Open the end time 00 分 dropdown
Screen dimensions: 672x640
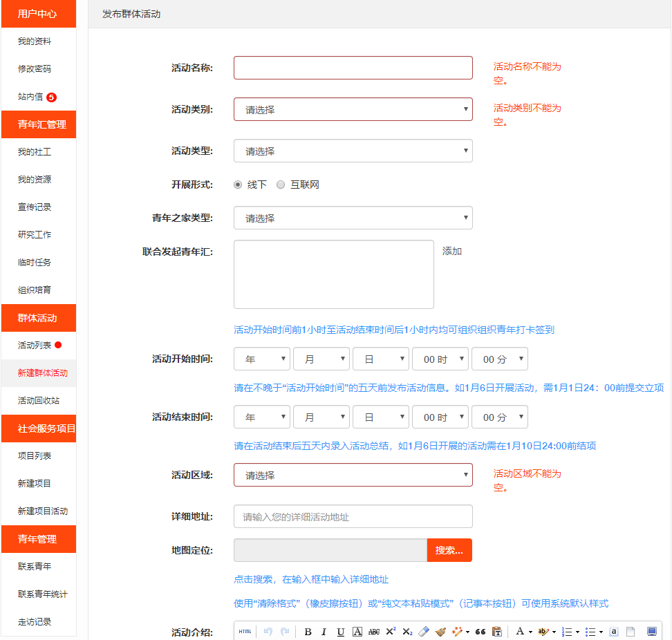pos(500,417)
